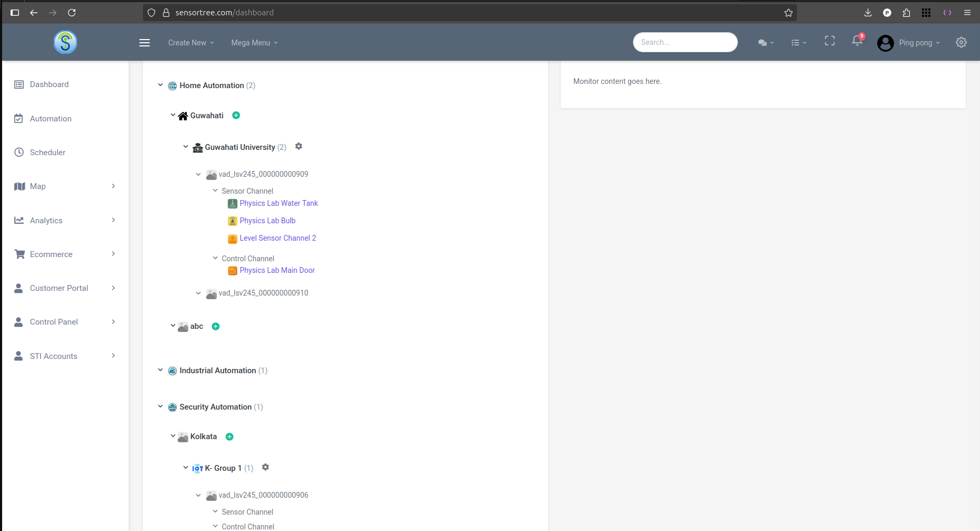Open the Ping pong account menu
The height and width of the screenshot is (531, 980).
tap(916, 43)
